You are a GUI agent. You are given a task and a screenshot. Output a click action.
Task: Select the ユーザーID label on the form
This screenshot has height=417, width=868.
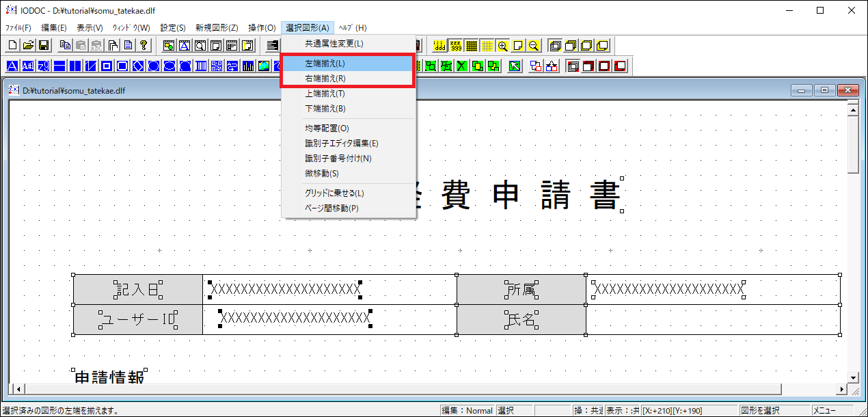click(138, 320)
